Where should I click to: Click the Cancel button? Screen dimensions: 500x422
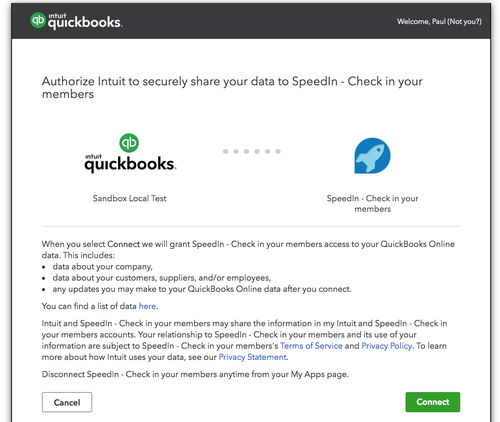coord(67,402)
